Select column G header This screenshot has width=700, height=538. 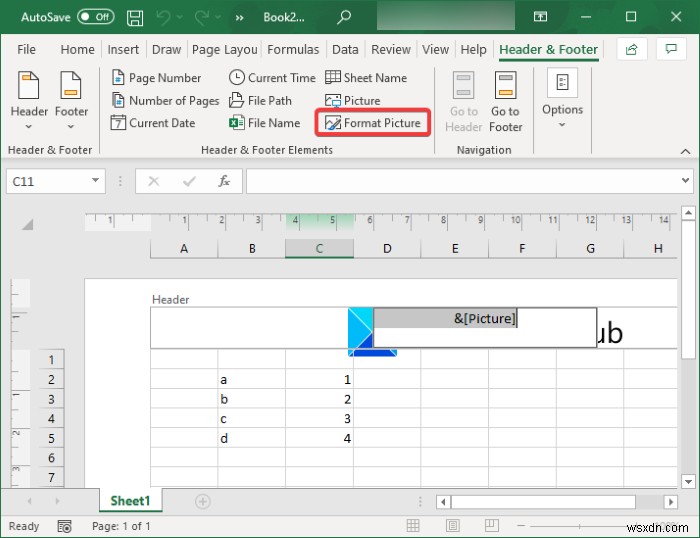pos(590,249)
